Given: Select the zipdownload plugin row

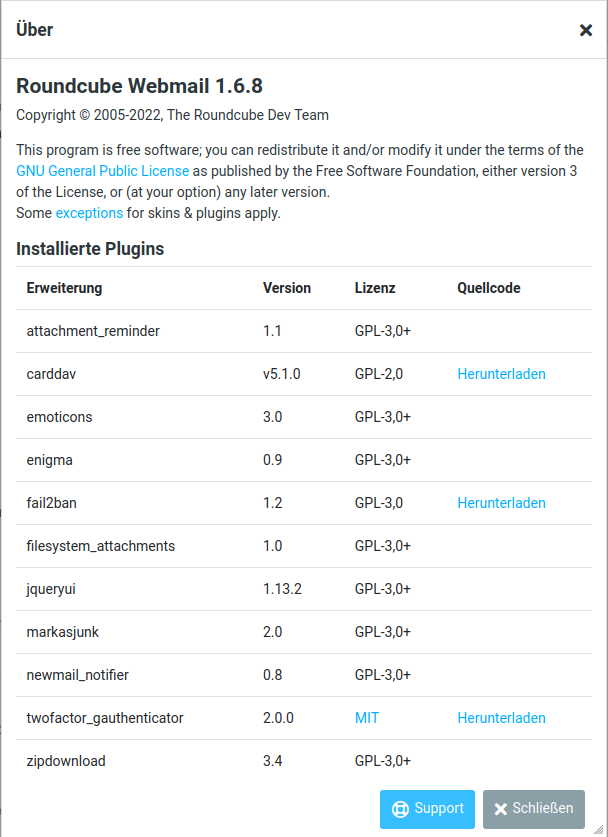Looking at the screenshot, I should [304, 761].
